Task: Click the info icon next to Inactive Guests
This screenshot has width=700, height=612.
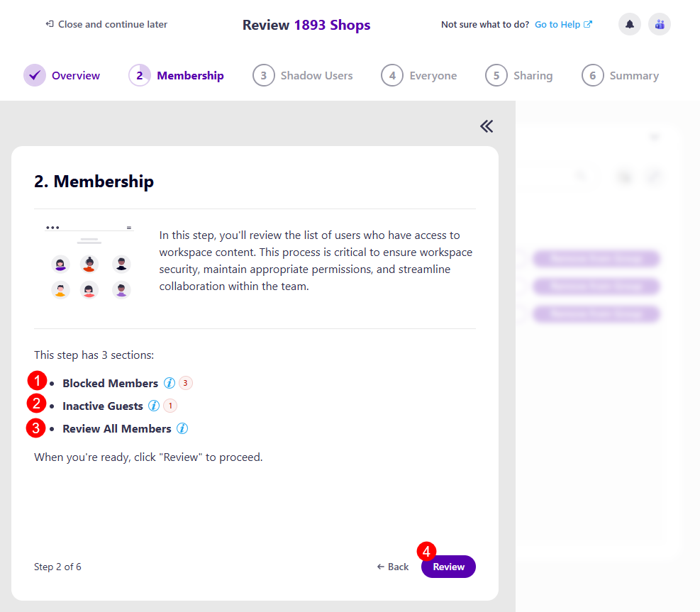Action: (154, 406)
